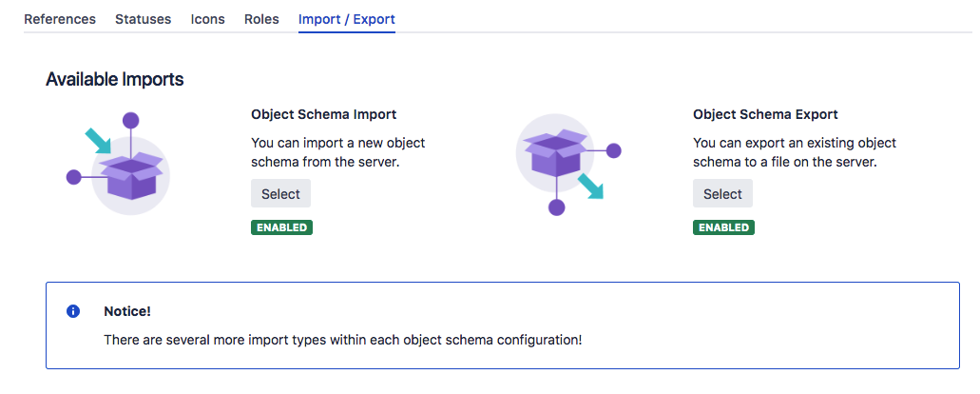The image size is (980, 394).
Task: Click the ENABLED badge under Object Schema Export
Action: point(723,227)
